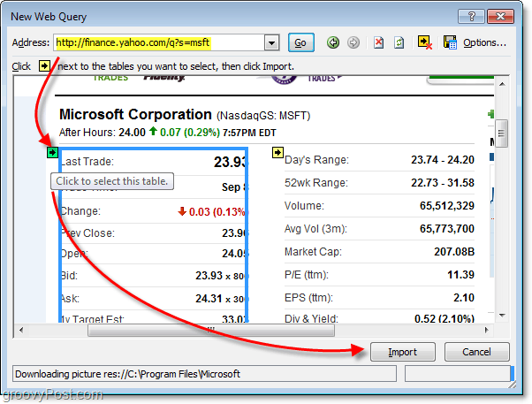Screen dimensions: 532x404
Task: Click the Forward navigation arrow icon
Action: click(x=353, y=42)
